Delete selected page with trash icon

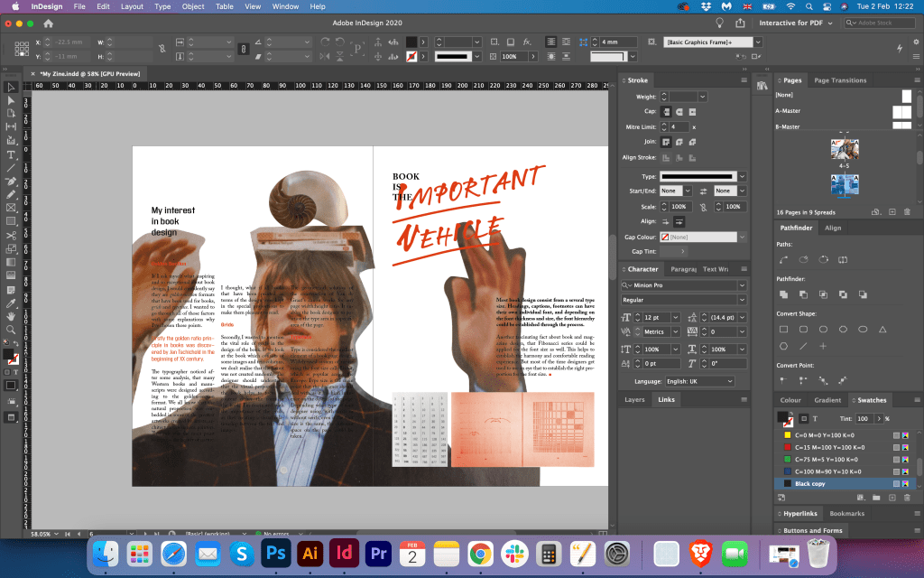907,211
